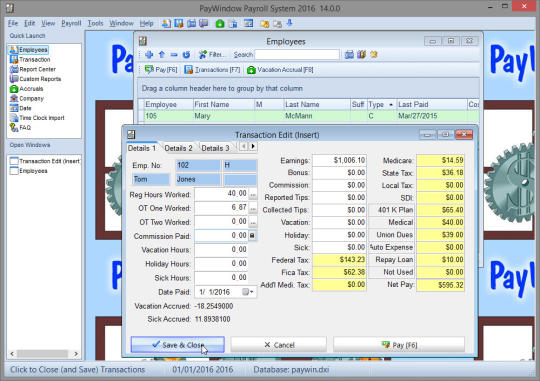The height and width of the screenshot is (381, 540).
Task: Open the File menu
Action: coord(13,23)
